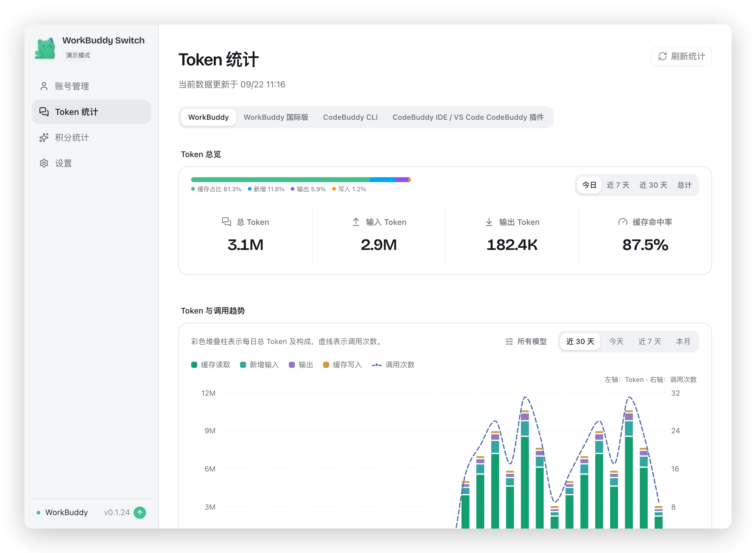756x553 pixels.
Task: Click the 积分统计 sparkle icon
Action: pyautogui.click(x=44, y=137)
